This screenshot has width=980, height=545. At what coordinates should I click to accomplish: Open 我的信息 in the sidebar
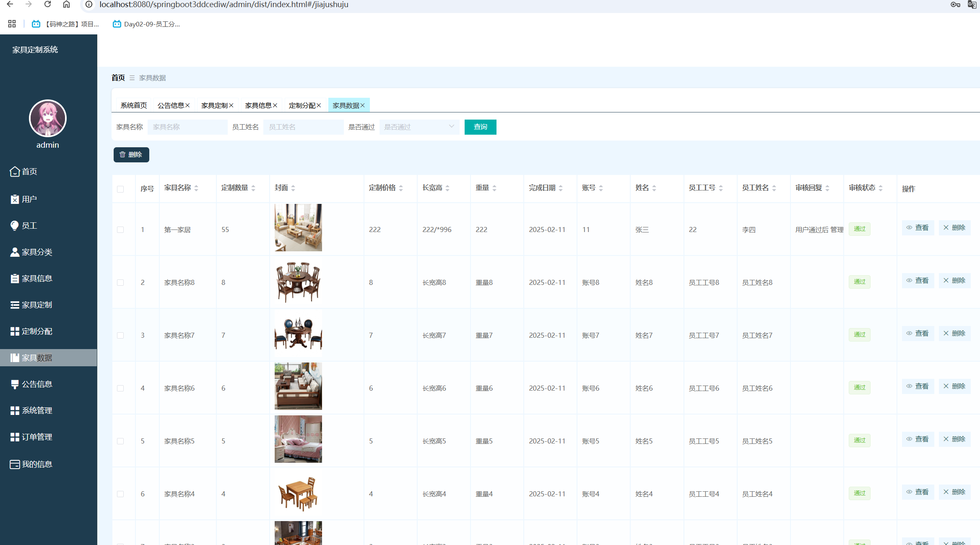(37, 464)
